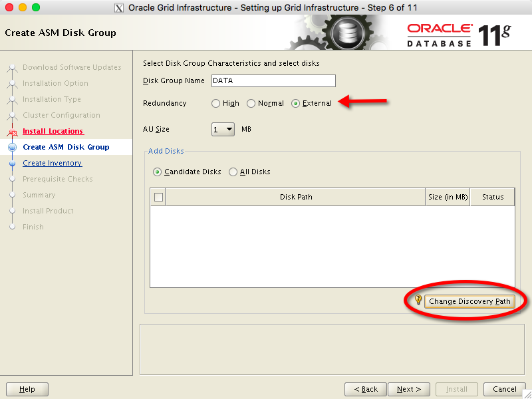Open Install Locations step link
The width and height of the screenshot is (532, 399).
pyautogui.click(x=53, y=131)
